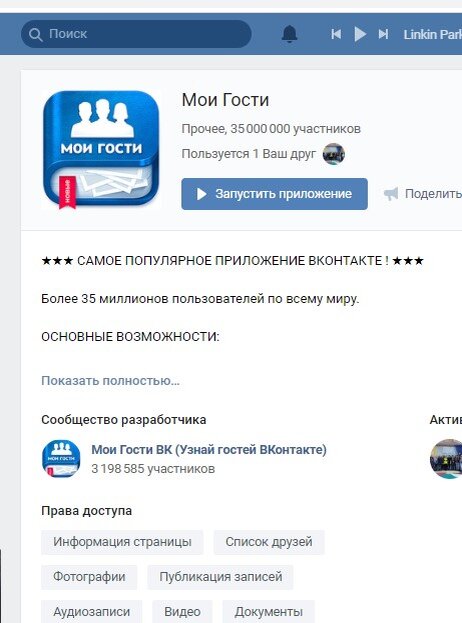Click the Мои Гости app logo

coord(101,149)
